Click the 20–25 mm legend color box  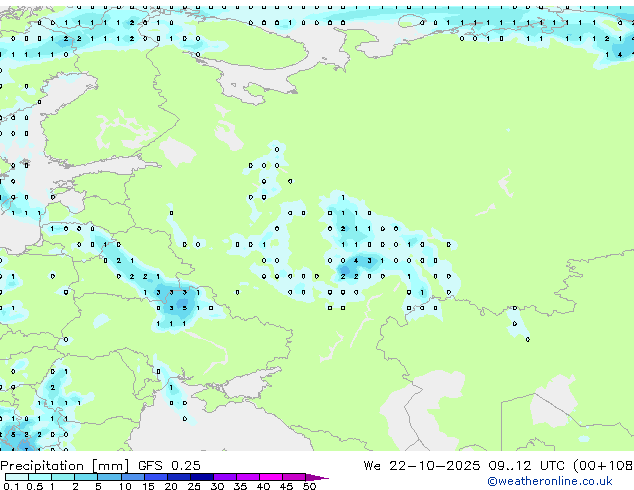(x=179, y=477)
